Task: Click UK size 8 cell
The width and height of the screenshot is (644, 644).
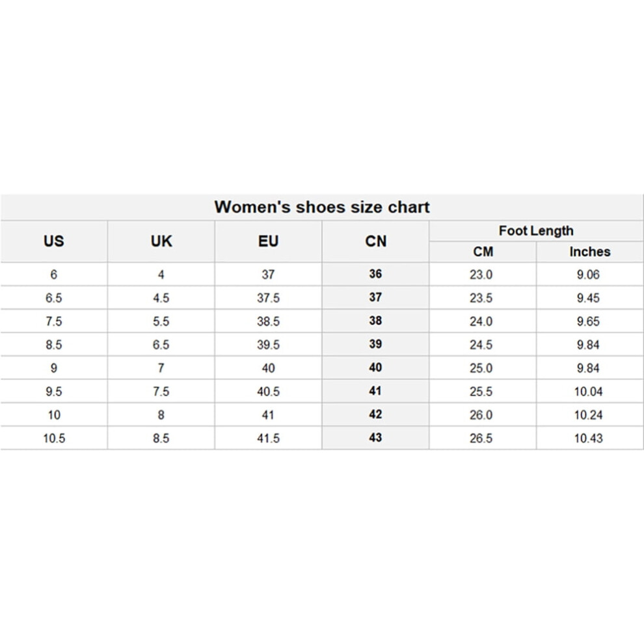Action: (x=161, y=415)
